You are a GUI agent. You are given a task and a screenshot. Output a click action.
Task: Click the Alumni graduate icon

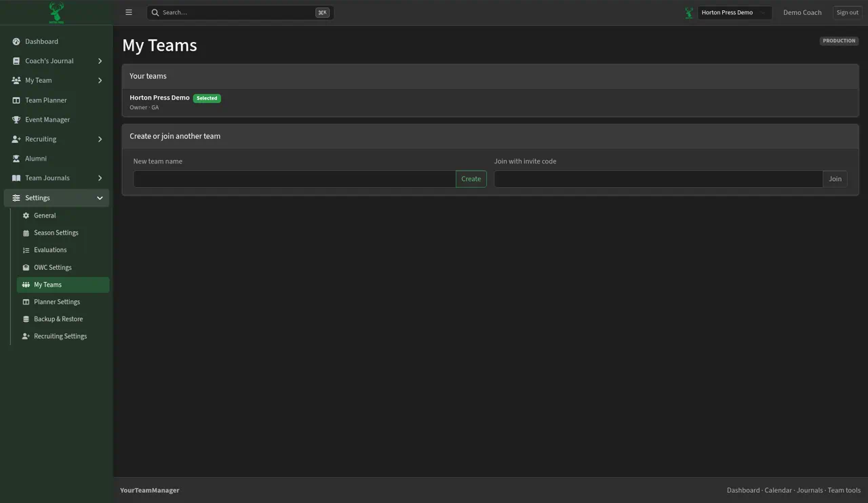click(16, 159)
